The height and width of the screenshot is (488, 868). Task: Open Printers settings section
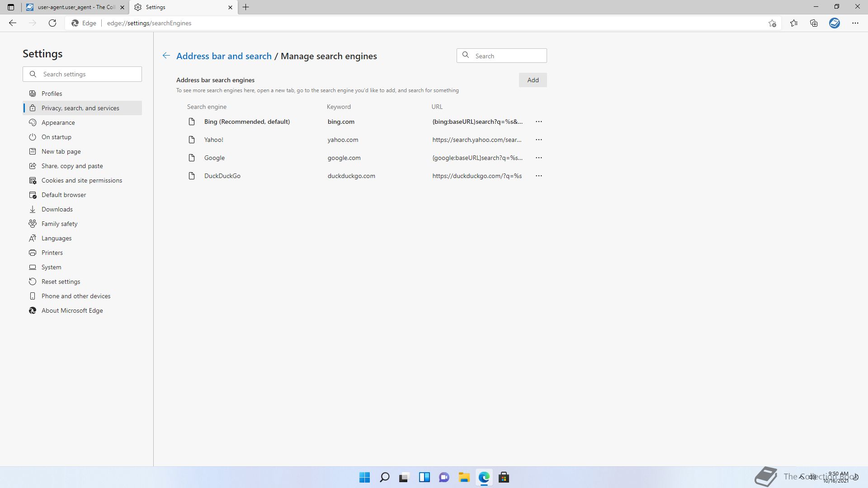point(82,253)
